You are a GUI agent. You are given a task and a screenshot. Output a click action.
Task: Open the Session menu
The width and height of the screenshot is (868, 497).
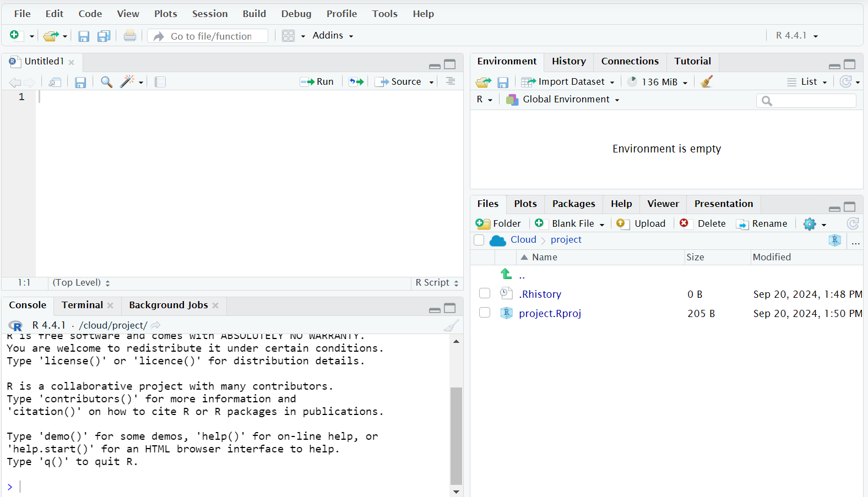click(209, 14)
